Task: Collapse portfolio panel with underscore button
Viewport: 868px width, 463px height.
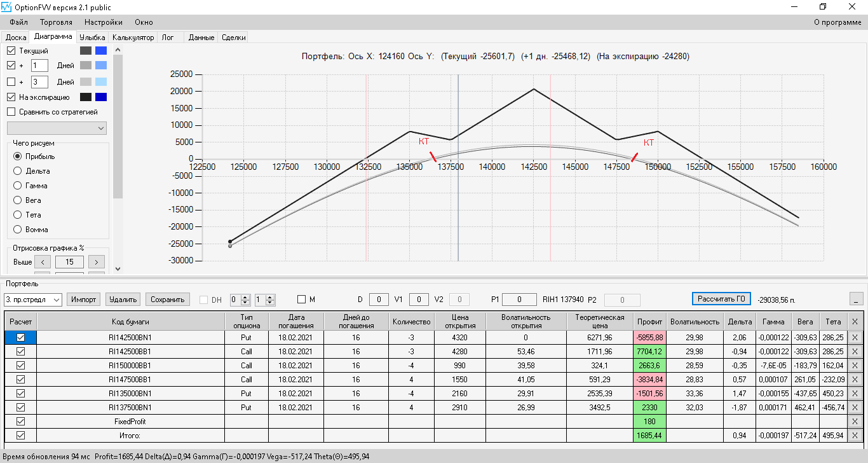Action: [x=856, y=299]
